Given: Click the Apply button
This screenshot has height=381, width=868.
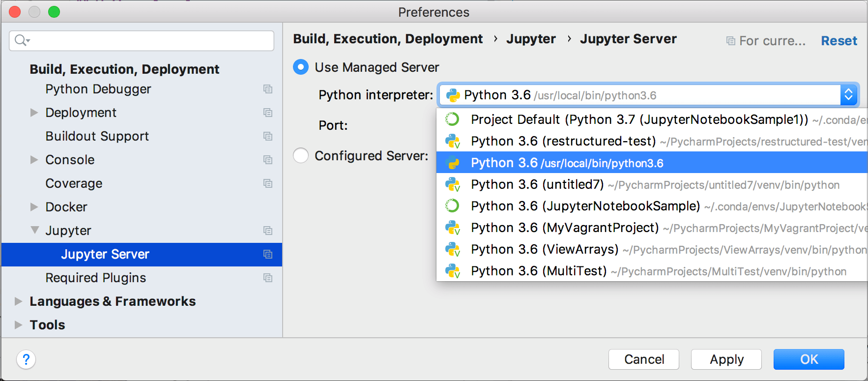Looking at the screenshot, I should (x=726, y=359).
